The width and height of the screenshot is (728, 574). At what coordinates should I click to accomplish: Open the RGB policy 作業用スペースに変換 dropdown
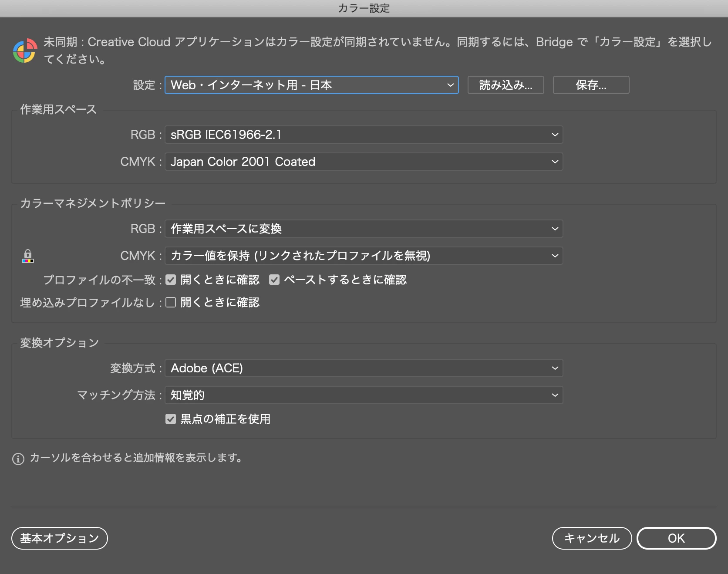(364, 229)
